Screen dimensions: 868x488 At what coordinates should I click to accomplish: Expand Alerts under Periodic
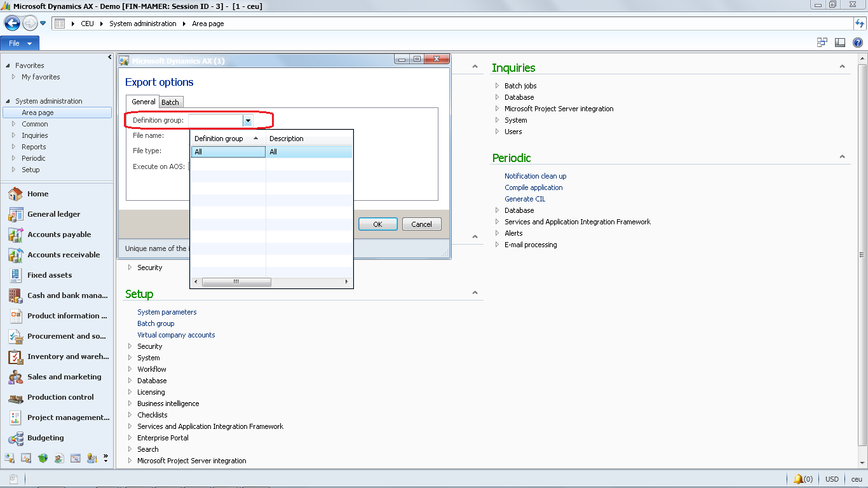pyautogui.click(x=498, y=233)
